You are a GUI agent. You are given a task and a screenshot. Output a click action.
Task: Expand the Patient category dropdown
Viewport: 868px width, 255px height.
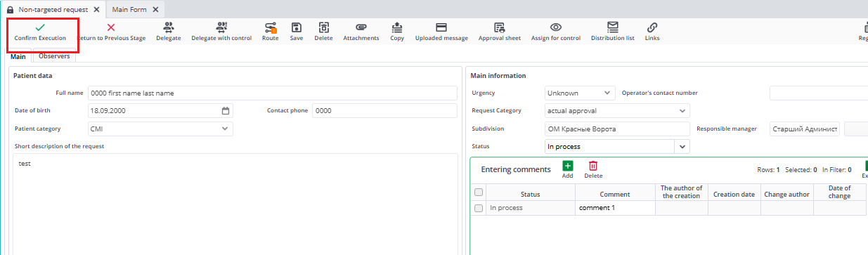[x=225, y=129]
